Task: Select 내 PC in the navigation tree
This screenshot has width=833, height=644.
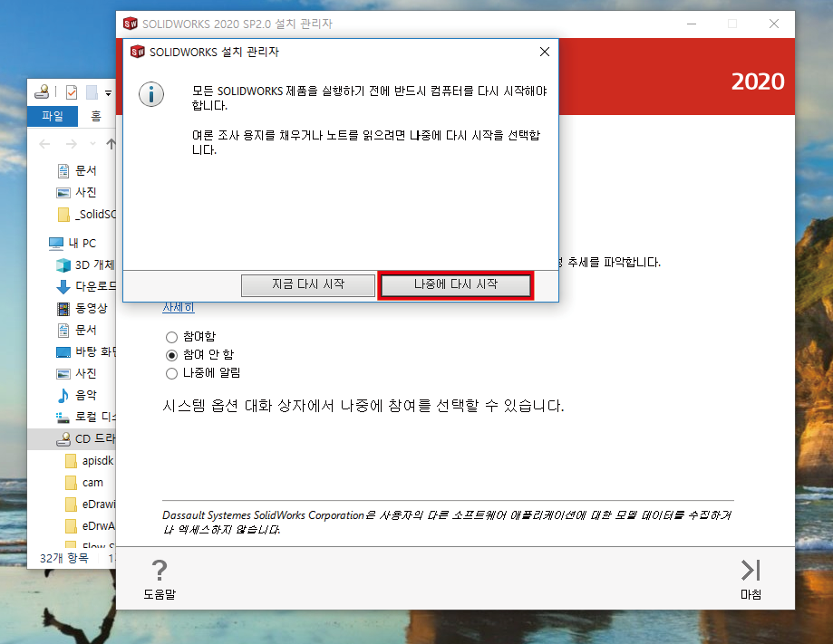Action: (73, 244)
